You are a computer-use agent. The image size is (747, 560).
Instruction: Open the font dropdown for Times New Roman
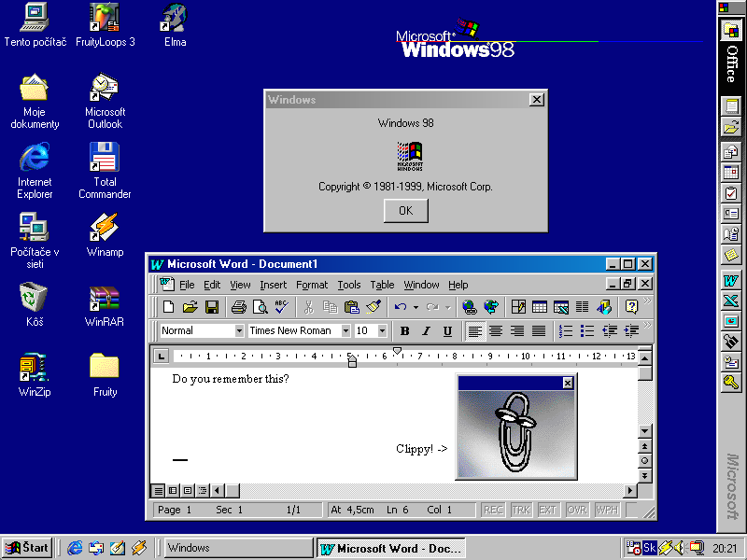[345, 331]
